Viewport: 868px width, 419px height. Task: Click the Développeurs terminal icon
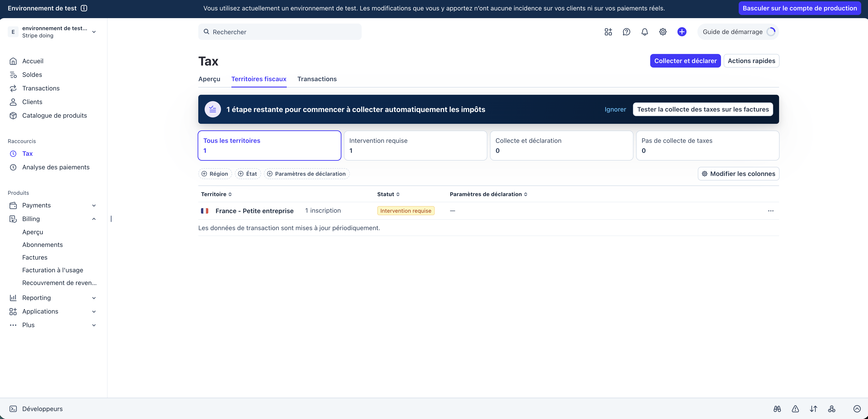pyautogui.click(x=13, y=409)
